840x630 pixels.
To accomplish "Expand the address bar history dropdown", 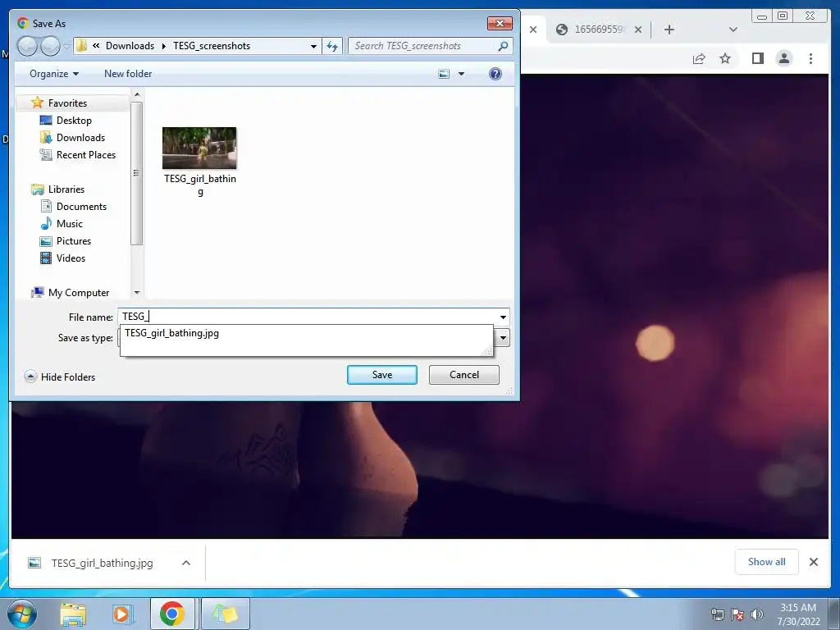I will tap(313, 46).
